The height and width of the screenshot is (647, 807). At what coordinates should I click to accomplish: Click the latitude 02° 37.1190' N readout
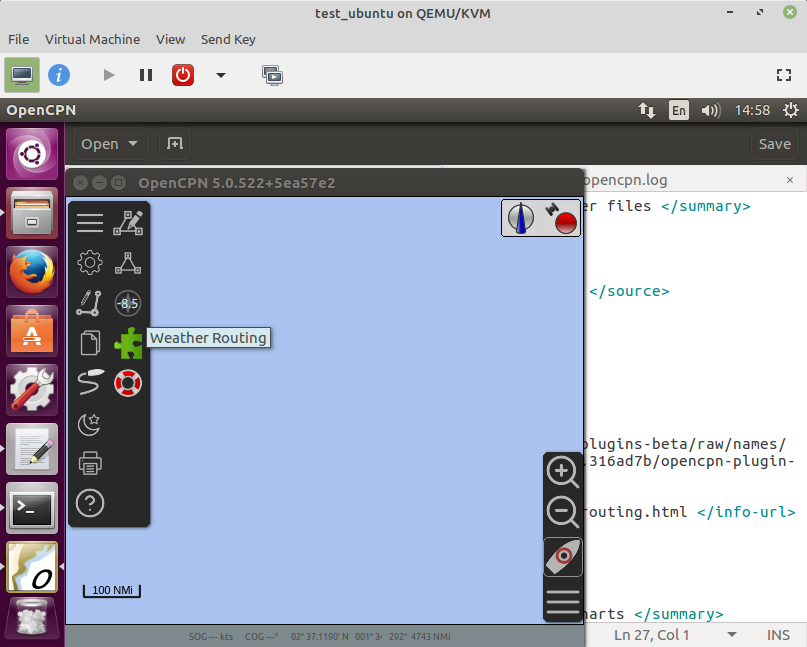(x=319, y=637)
